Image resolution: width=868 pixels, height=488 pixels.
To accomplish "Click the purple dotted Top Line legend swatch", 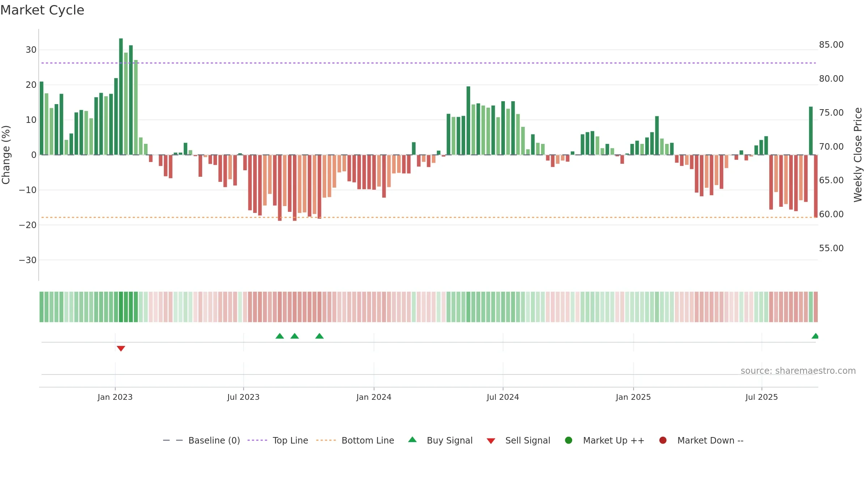I will 257,440.
